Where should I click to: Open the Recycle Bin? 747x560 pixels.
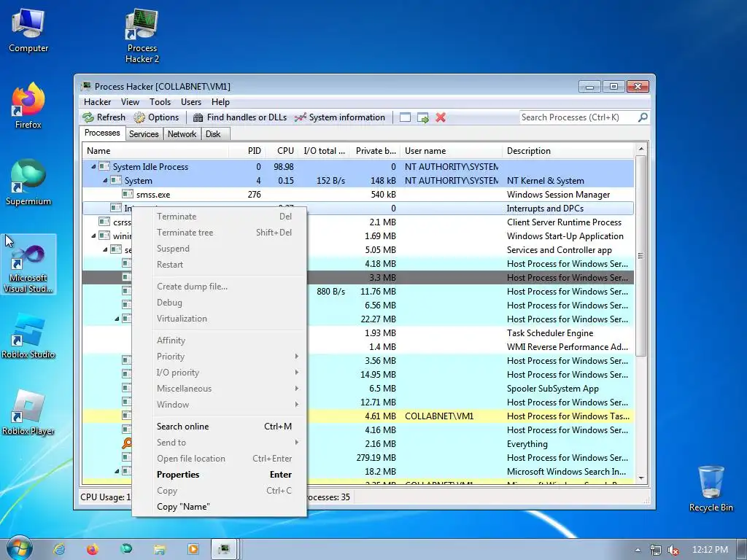tap(711, 489)
